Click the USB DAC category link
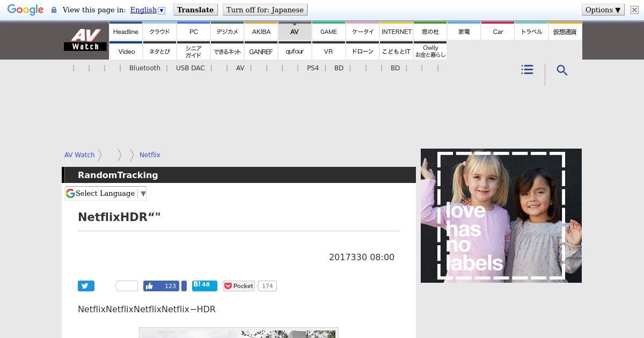Viewport: 644px width, 338px height. (x=191, y=68)
